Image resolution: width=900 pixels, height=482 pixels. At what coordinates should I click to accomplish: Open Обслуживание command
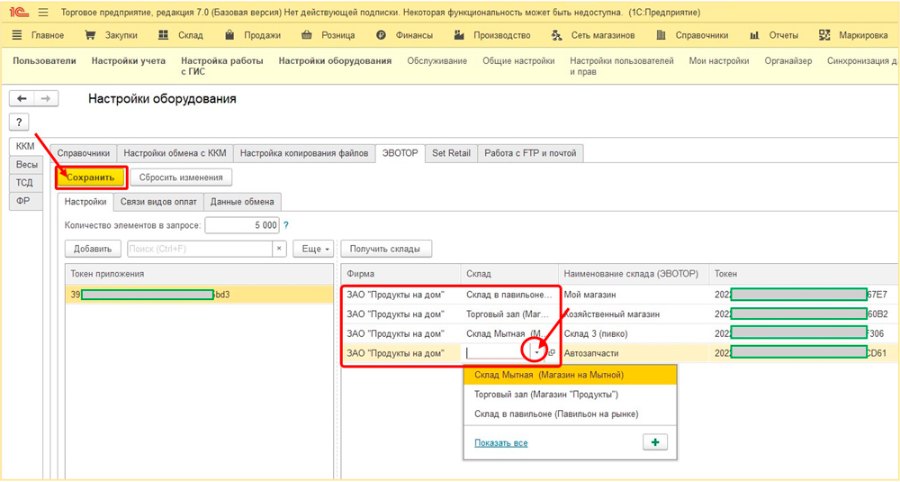tap(437, 61)
